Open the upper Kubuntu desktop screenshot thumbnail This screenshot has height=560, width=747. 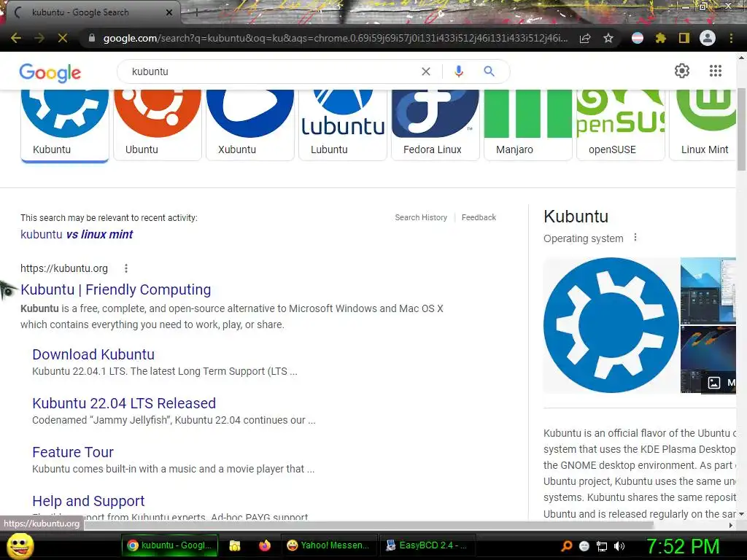point(708,290)
